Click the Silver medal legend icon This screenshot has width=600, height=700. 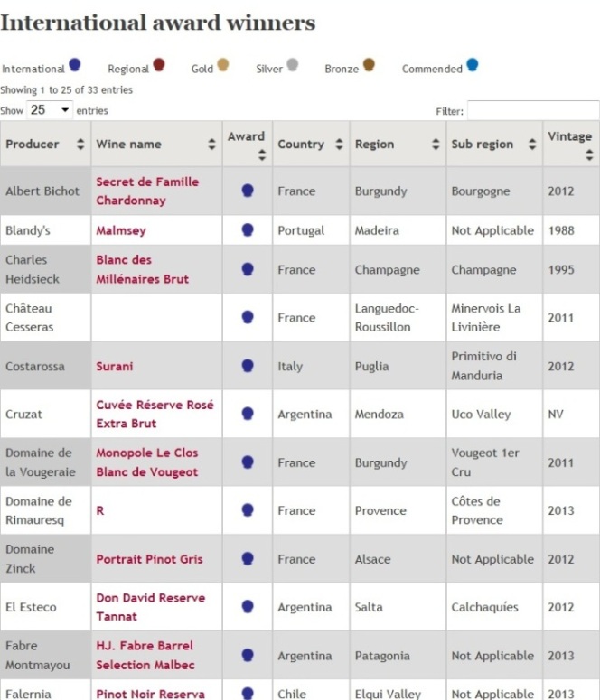coord(292,65)
